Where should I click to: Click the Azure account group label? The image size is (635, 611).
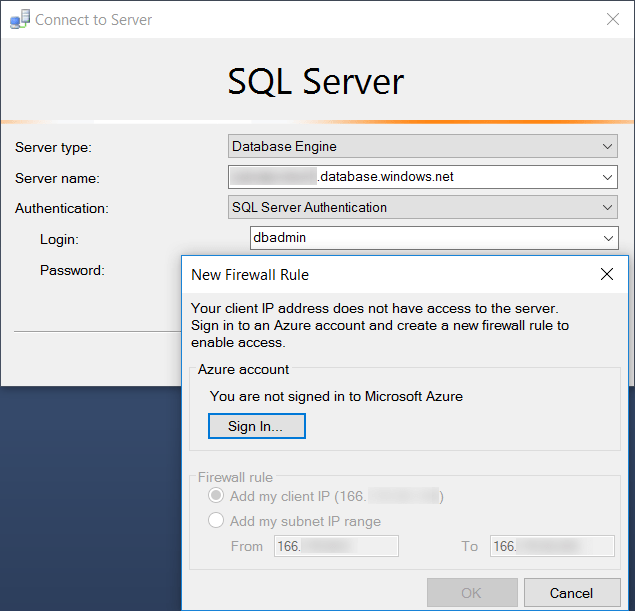pyautogui.click(x=243, y=369)
